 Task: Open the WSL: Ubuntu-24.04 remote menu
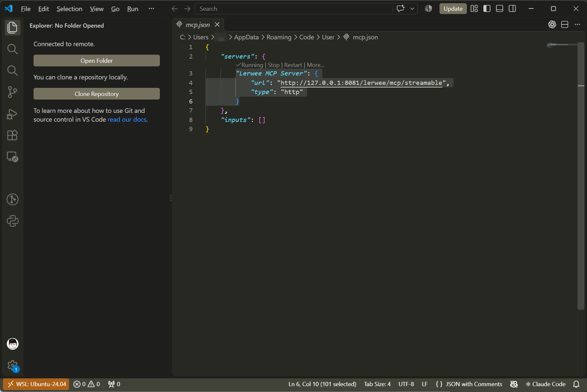pos(36,384)
